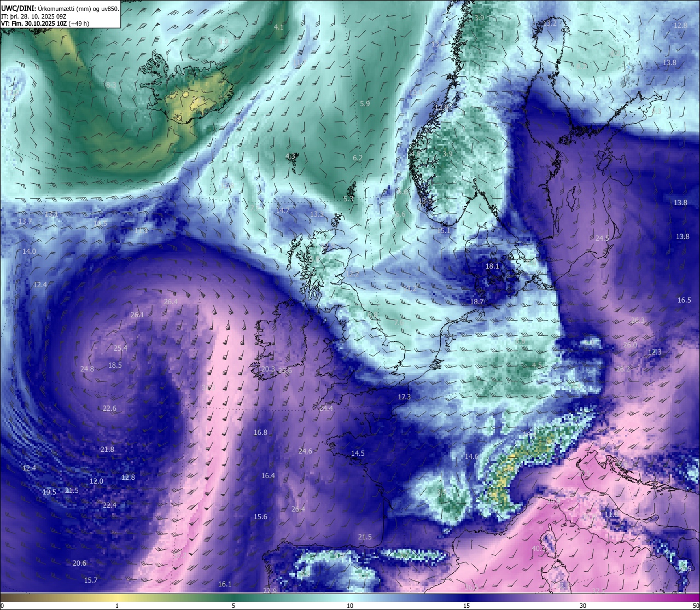
Task: Click the map value "24.8"
Action: pos(87,369)
